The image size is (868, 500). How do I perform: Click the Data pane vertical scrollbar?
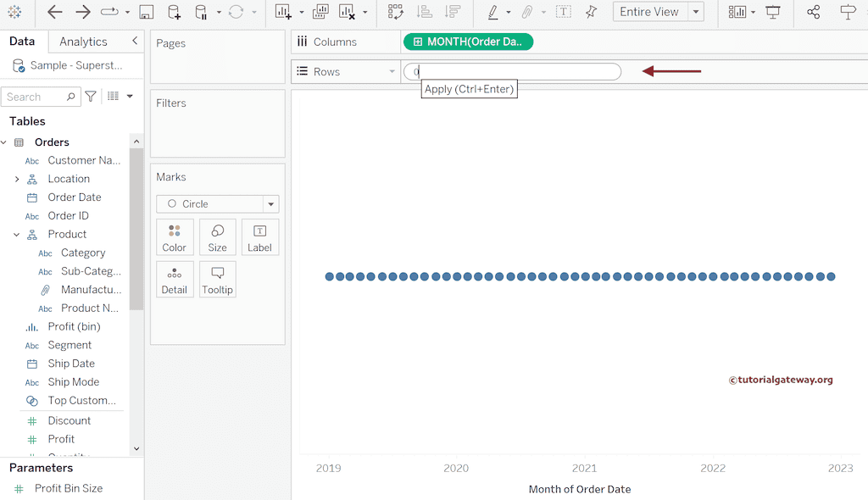point(136,230)
